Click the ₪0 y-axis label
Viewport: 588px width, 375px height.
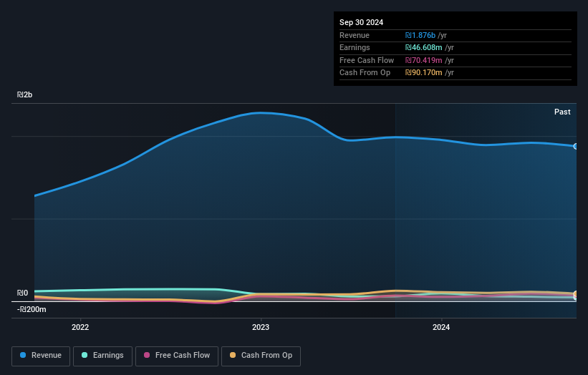click(22, 293)
